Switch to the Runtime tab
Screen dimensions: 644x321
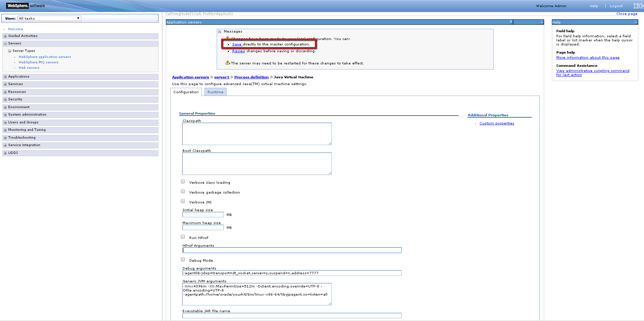pyautogui.click(x=215, y=92)
